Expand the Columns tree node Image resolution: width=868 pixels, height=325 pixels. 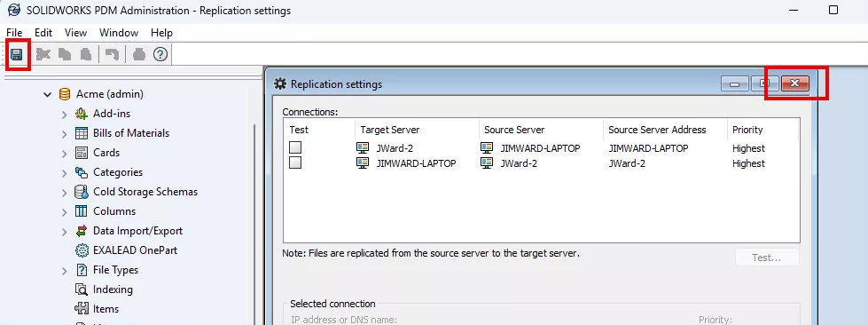(64, 212)
